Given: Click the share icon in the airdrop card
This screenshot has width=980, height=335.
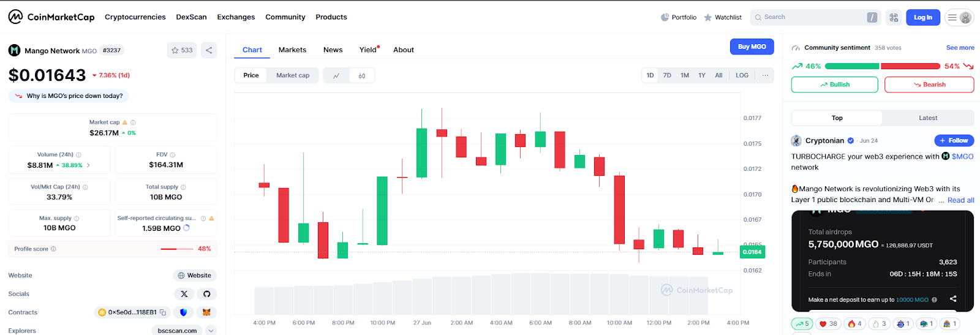Looking at the screenshot, I should [x=953, y=299].
